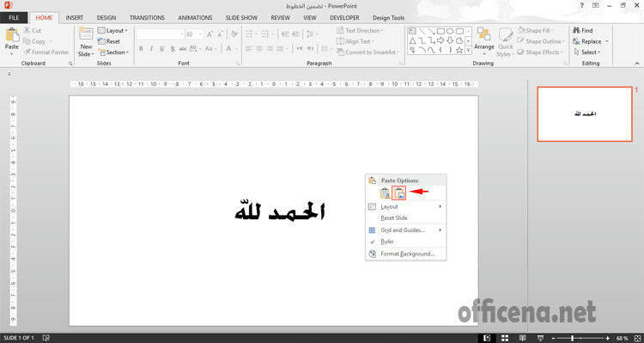Image resolution: width=644 pixels, height=343 pixels.
Task: Increase font size with the larger A
Action: [210, 34]
